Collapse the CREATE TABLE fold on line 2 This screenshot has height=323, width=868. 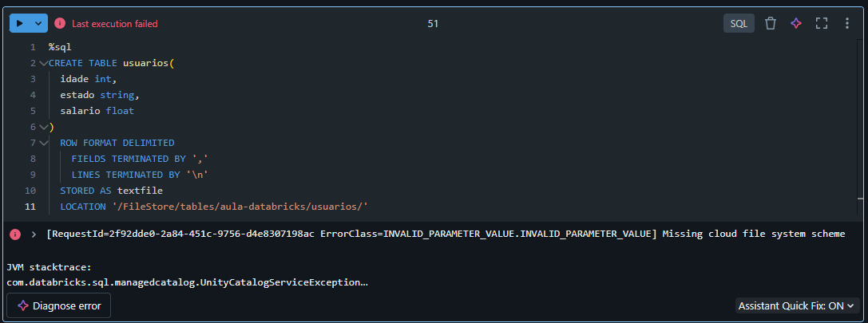(43, 63)
